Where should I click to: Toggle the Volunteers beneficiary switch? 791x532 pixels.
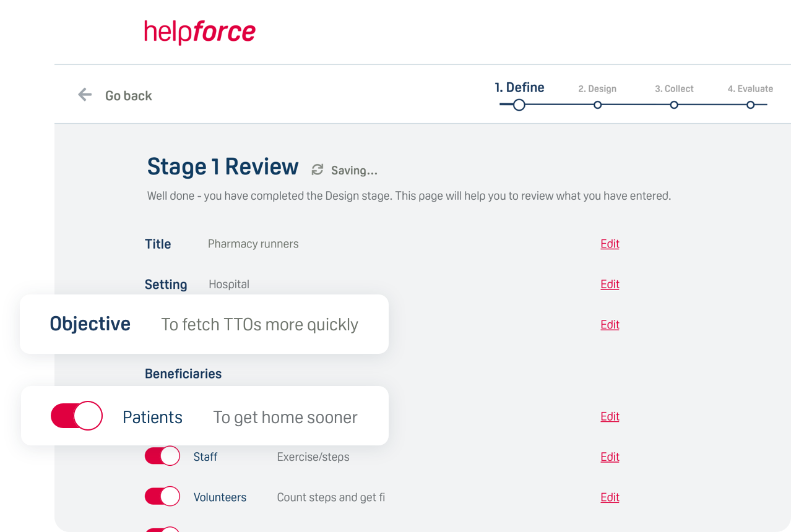162,496
